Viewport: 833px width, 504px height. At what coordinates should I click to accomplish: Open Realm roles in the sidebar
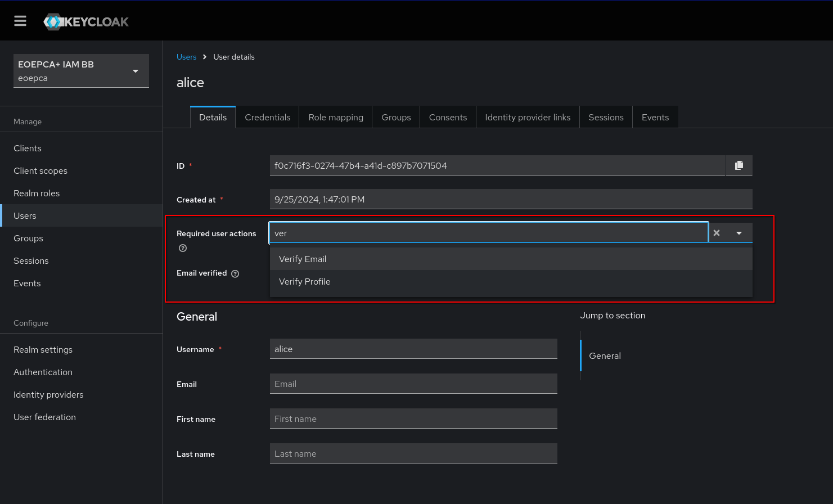(x=81, y=193)
